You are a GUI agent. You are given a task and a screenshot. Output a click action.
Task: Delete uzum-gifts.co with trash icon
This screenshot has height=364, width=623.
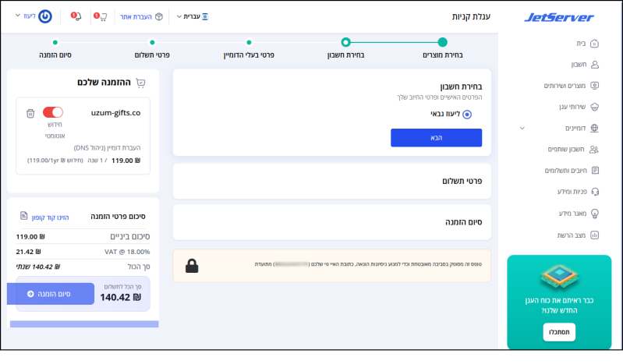tap(30, 113)
